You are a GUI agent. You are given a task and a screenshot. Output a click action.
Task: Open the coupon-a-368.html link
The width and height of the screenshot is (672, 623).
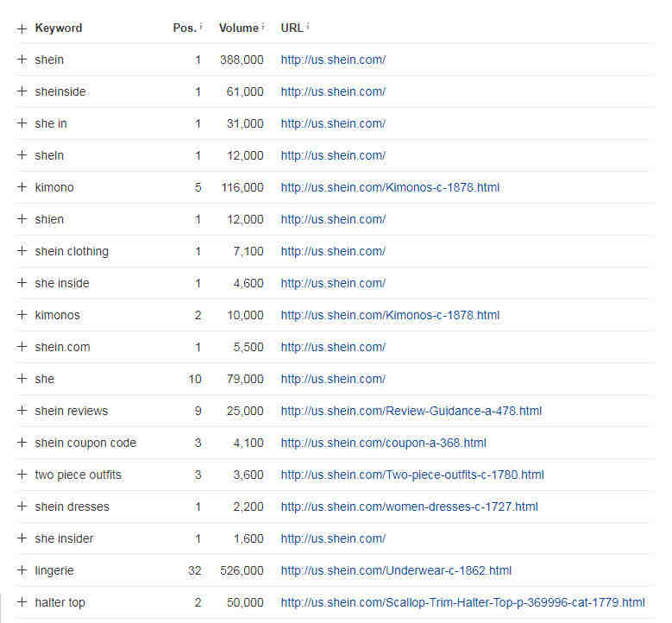[x=383, y=443]
